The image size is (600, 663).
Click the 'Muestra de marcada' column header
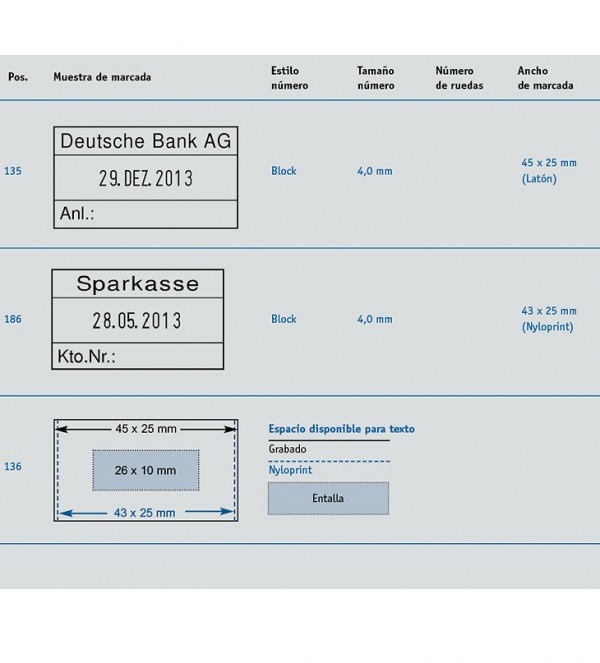point(102,77)
